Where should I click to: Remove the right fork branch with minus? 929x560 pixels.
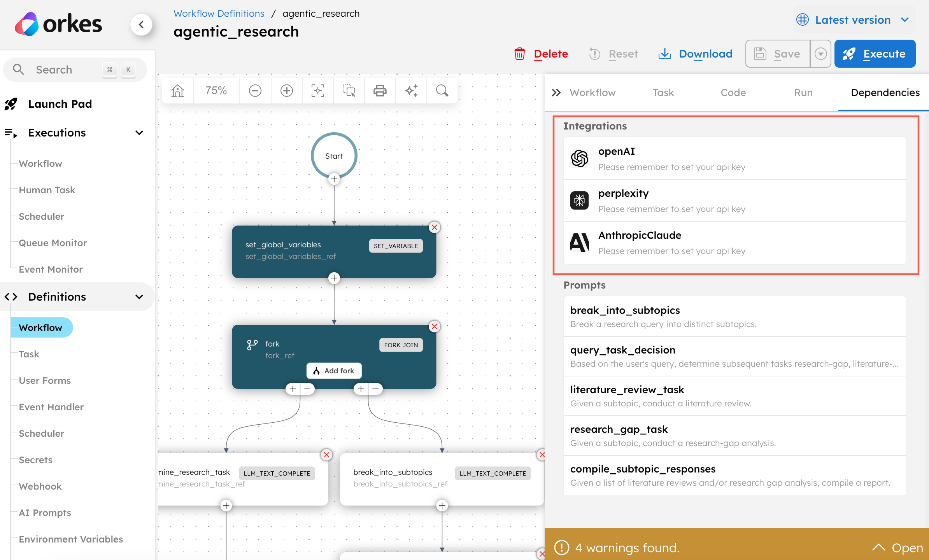pos(375,389)
